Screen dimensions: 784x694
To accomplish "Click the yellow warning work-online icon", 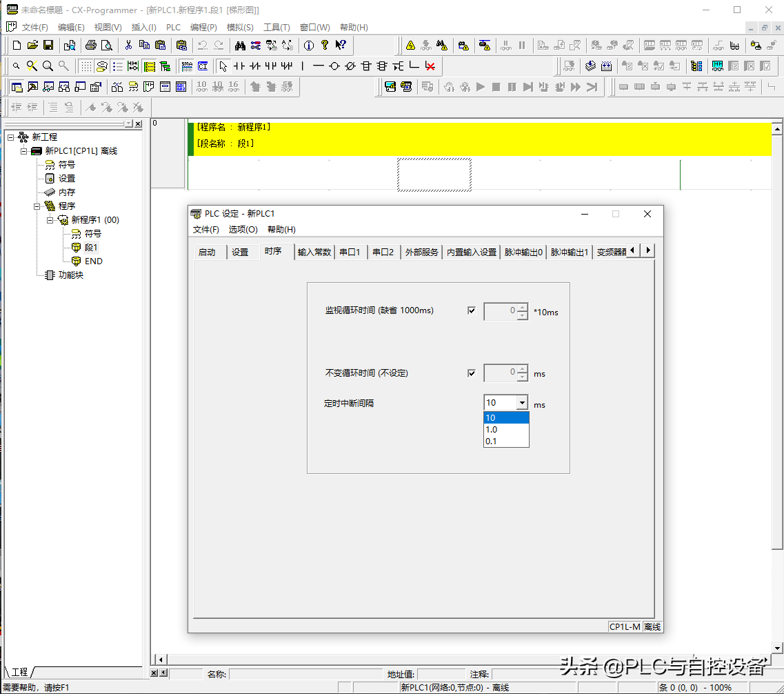I will [410, 46].
